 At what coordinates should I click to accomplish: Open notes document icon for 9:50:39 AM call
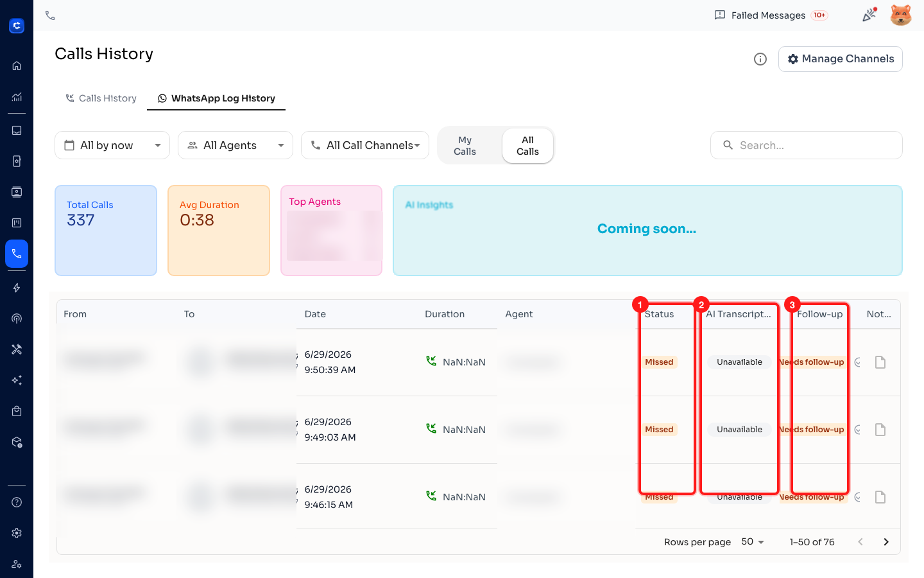coord(880,362)
